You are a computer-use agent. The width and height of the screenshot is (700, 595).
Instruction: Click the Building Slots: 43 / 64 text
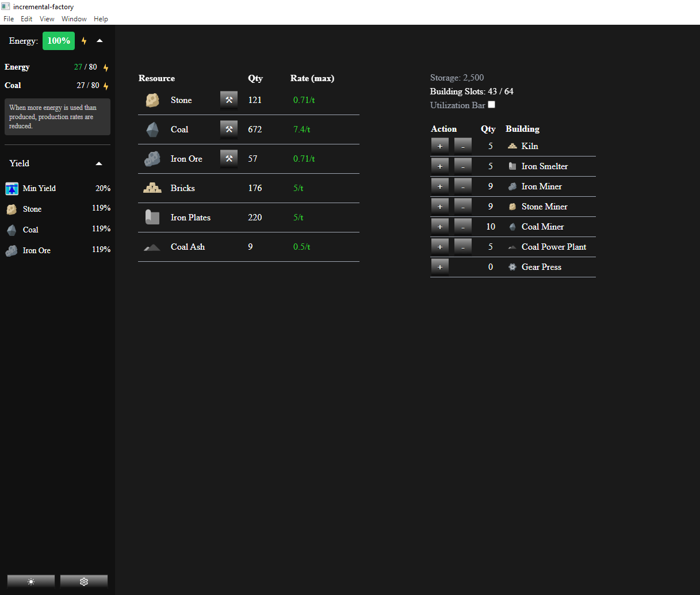click(472, 91)
